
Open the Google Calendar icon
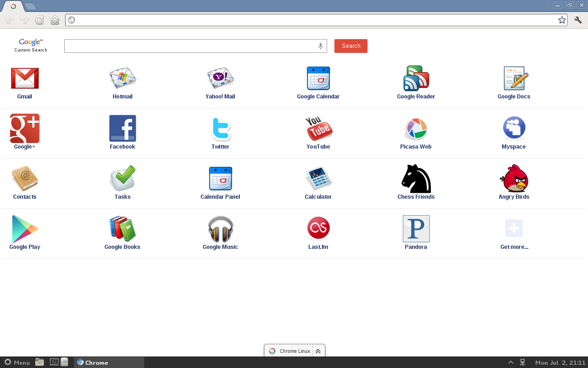pyautogui.click(x=318, y=78)
